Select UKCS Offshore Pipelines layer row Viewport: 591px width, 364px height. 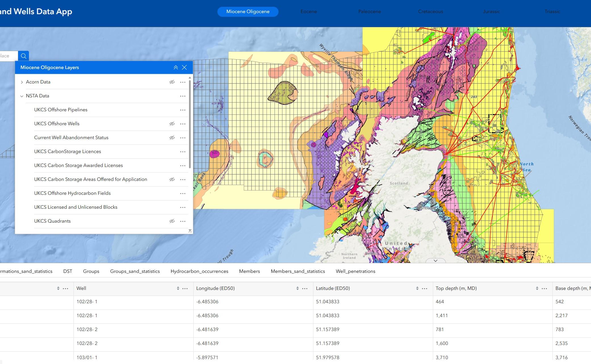coord(111,110)
